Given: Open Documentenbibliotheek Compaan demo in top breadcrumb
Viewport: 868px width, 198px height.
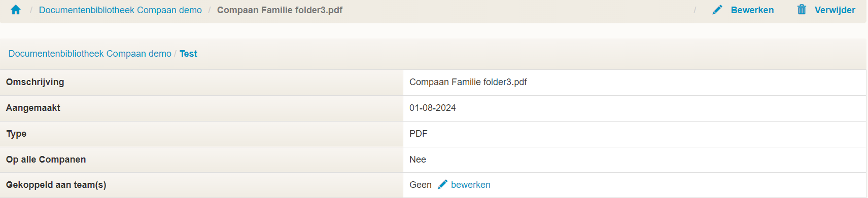Looking at the screenshot, I should coord(120,10).
